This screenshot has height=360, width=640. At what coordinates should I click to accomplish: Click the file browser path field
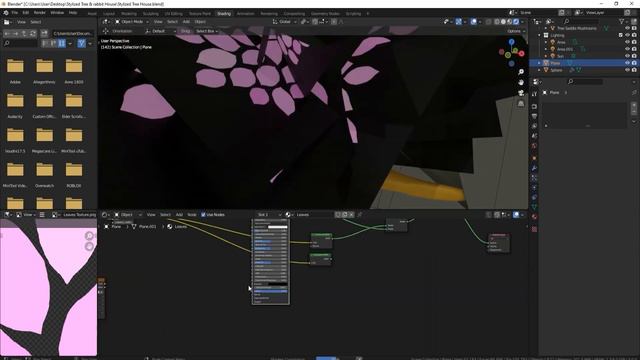[73, 33]
